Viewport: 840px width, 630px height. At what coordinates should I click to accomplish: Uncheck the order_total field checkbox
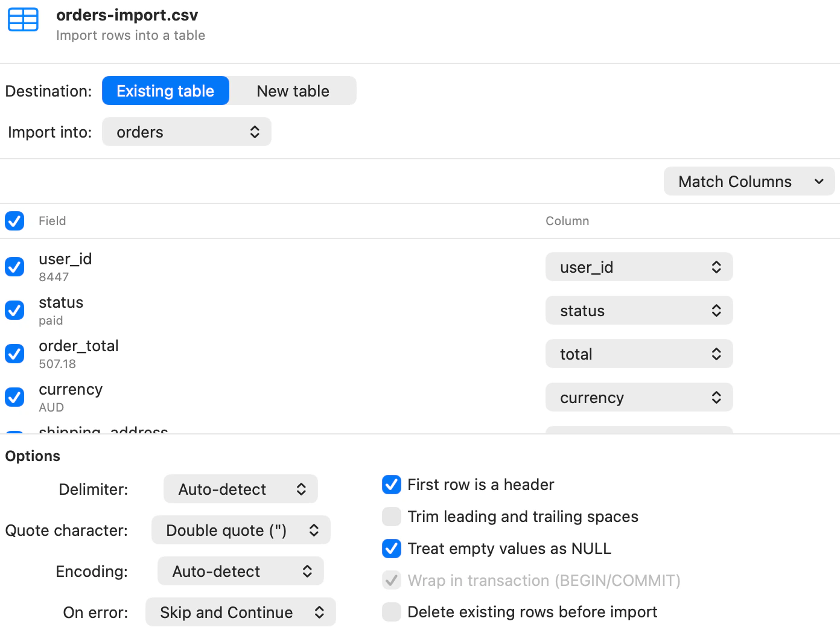tap(14, 354)
